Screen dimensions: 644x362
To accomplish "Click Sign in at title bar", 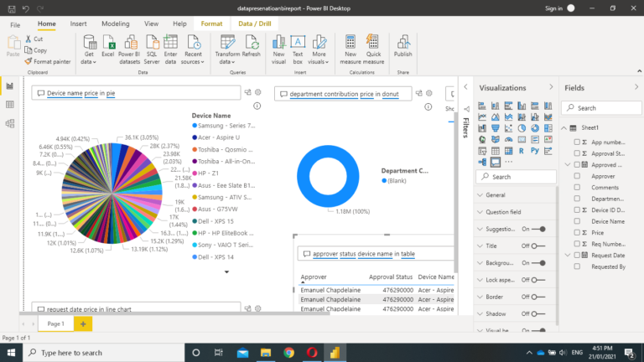I will (x=553, y=8).
